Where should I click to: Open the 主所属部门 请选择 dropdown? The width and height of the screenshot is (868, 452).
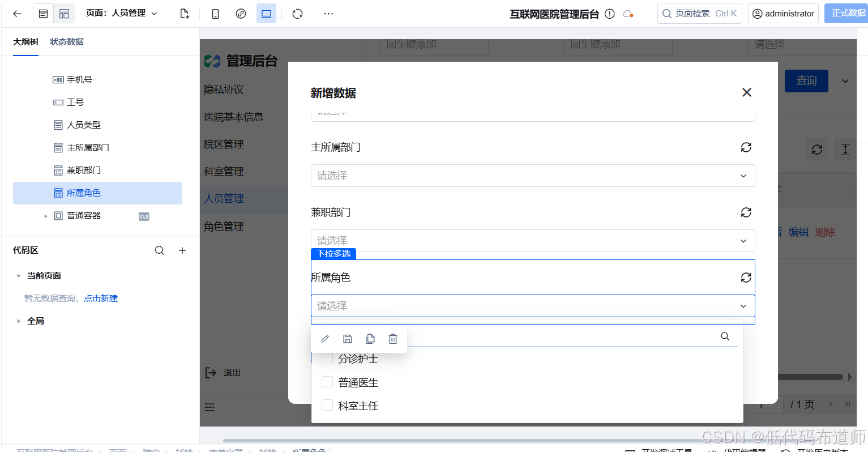point(532,176)
